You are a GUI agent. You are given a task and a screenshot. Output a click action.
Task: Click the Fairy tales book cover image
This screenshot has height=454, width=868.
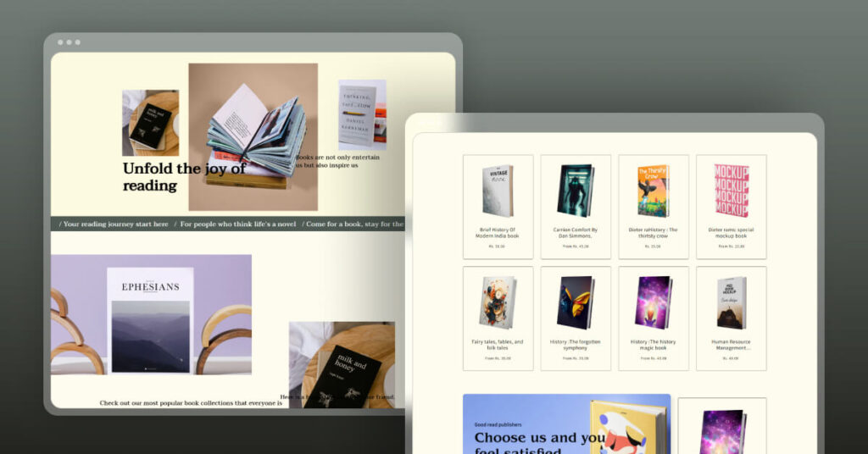(x=498, y=302)
